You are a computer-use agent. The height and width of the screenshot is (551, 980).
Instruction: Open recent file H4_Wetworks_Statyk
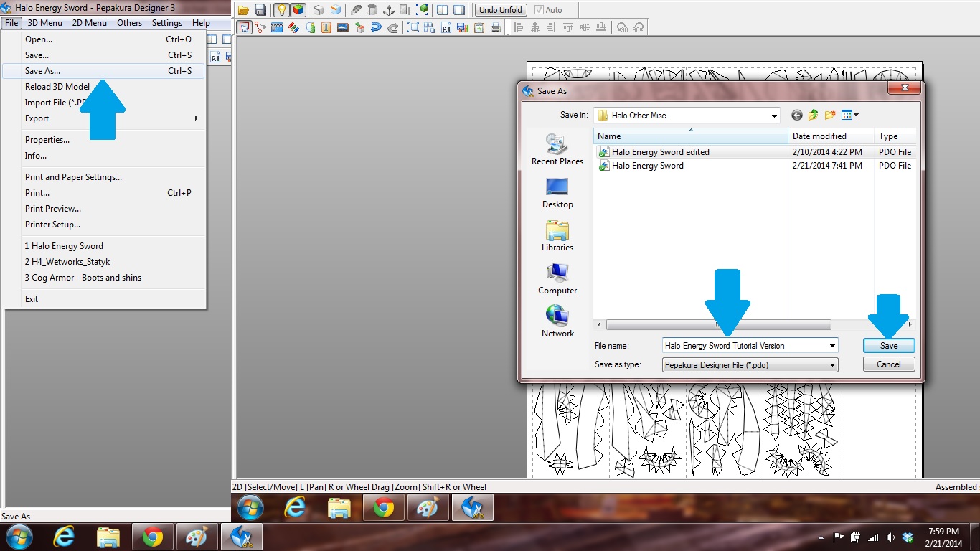(x=103, y=262)
